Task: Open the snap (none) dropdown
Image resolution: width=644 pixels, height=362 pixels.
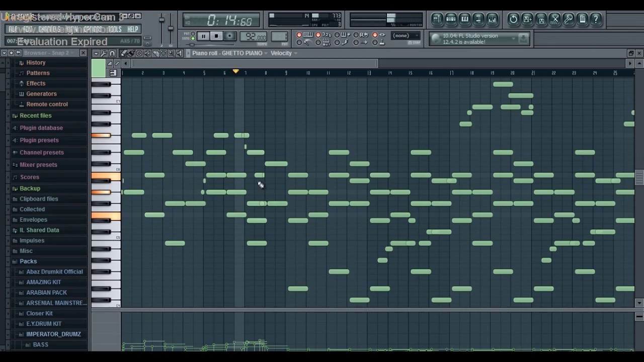Action: (406, 36)
